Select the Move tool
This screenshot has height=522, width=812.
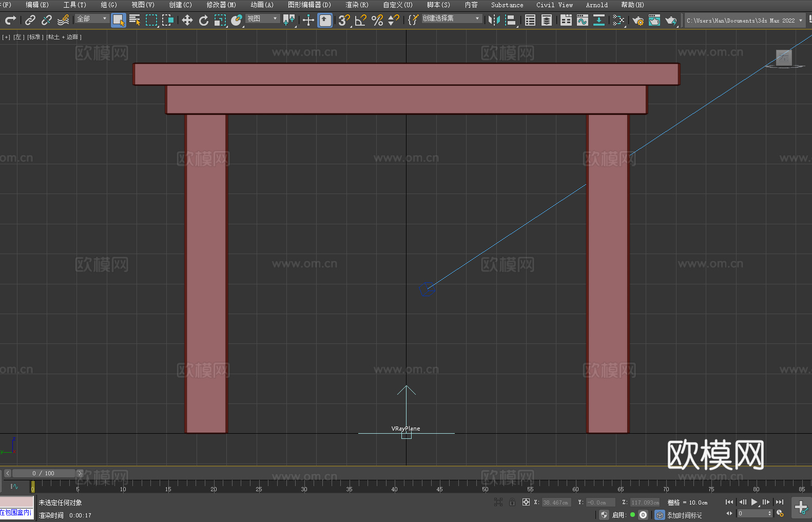[x=187, y=20]
